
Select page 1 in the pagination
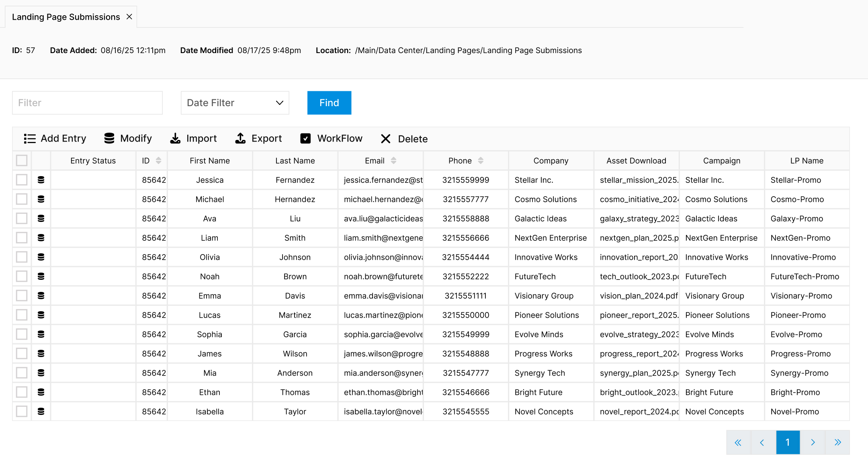click(x=788, y=442)
